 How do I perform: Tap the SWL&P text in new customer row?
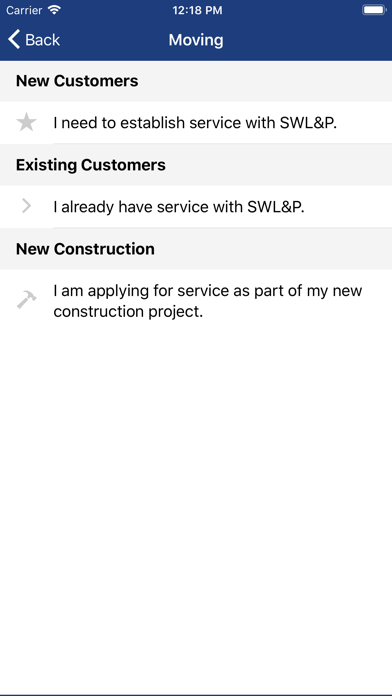point(309,123)
